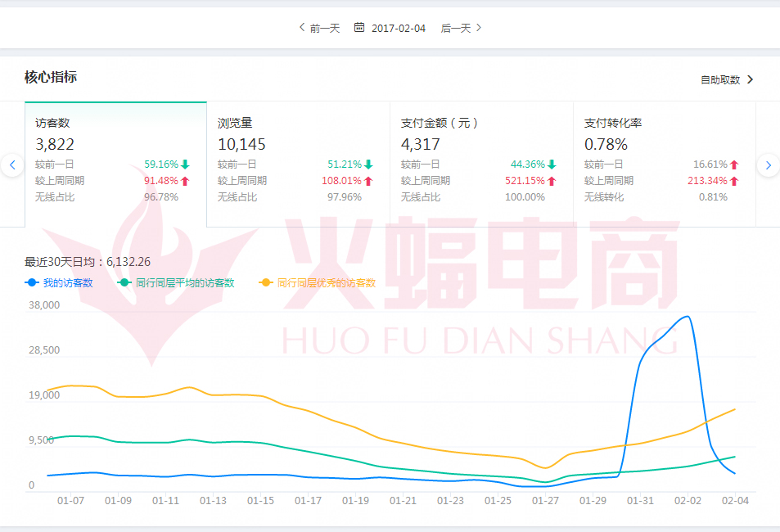This screenshot has height=532, width=780.
Task: Click the 01-15 x-axis date label
Action: point(260,501)
